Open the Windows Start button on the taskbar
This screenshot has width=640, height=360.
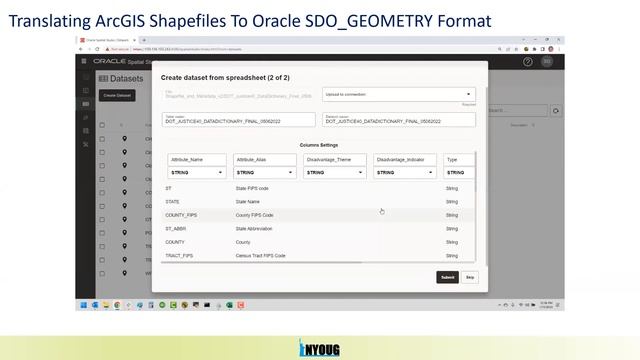pyautogui.click(x=84, y=305)
